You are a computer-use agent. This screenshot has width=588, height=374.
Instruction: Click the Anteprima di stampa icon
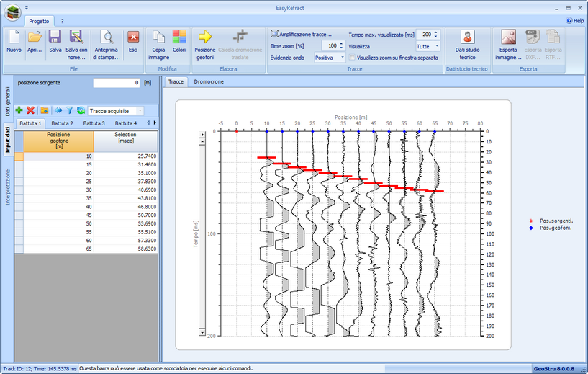pyautogui.click(x=107, y=37)
